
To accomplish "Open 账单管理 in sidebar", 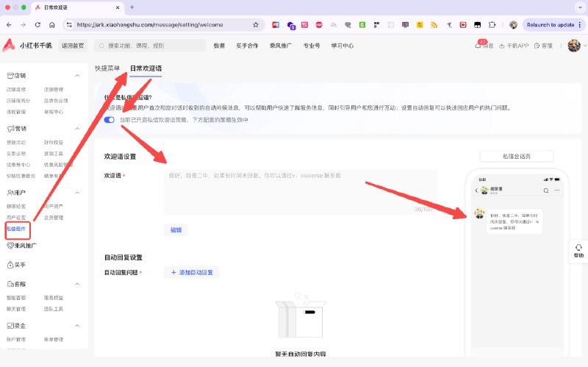I will [x=54, y=340].
